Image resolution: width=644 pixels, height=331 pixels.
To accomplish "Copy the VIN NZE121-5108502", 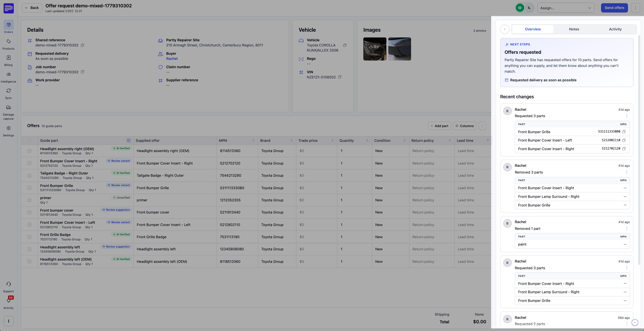I will 340,77.
